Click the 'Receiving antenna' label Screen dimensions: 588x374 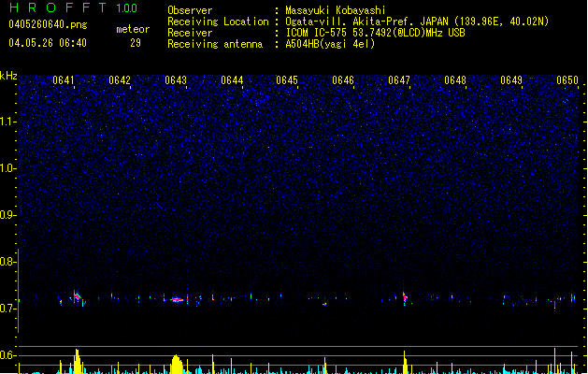215,44
